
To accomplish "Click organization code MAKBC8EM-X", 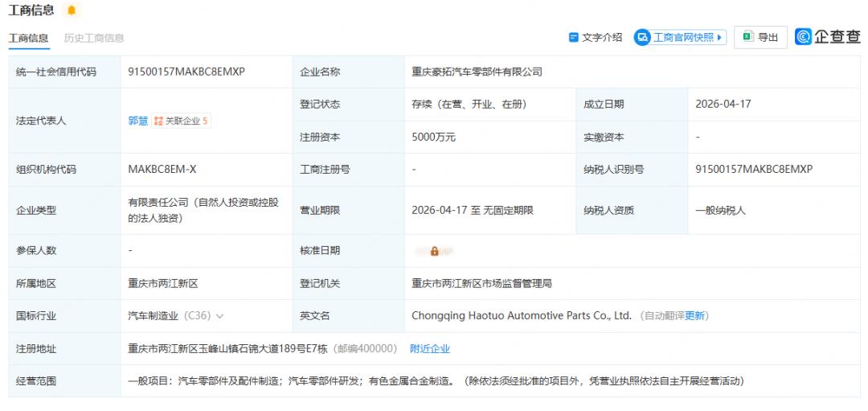I will [162, 170].
